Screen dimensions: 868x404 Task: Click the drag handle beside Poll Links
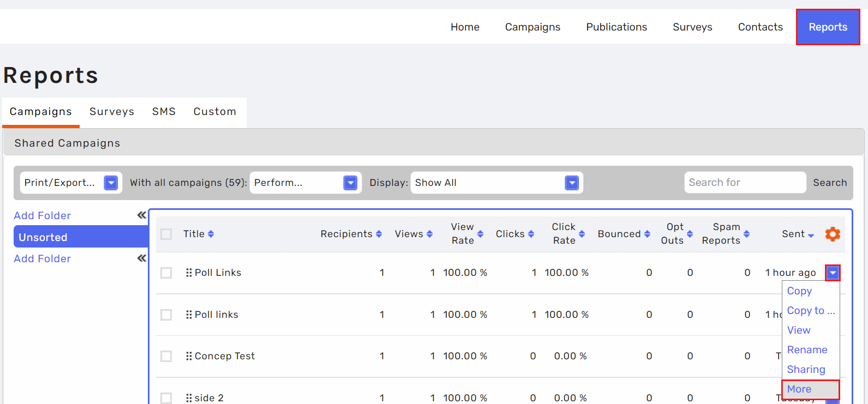(189, 273)
